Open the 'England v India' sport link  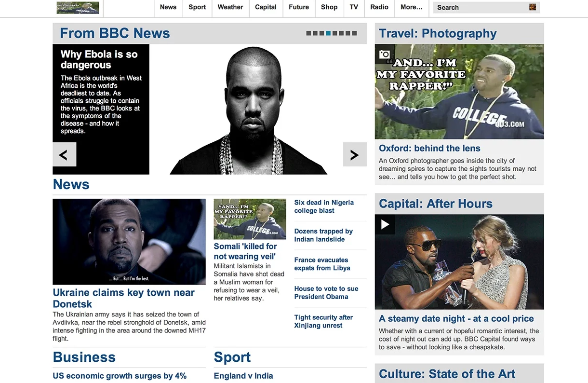(x=243, y=376)
